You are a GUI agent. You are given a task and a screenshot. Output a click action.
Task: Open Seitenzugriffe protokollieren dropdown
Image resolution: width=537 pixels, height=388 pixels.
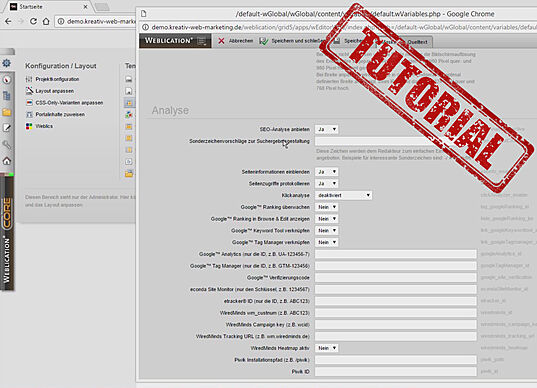coord(326,184)
